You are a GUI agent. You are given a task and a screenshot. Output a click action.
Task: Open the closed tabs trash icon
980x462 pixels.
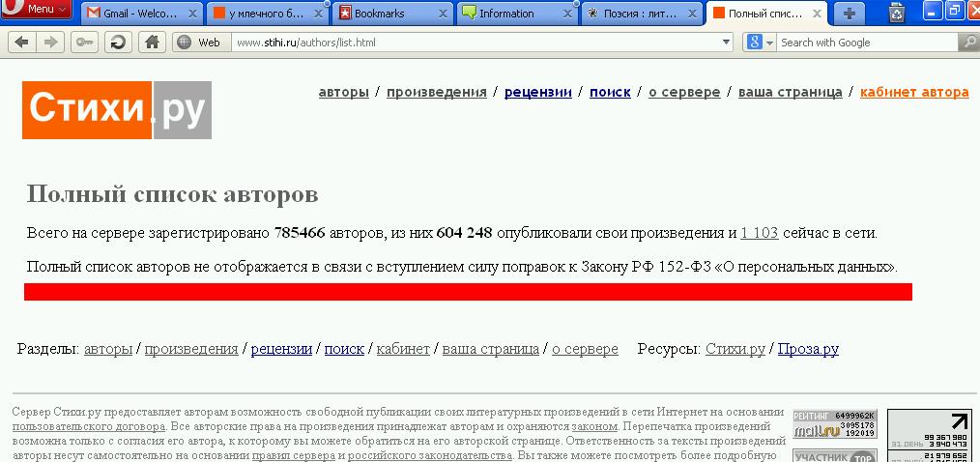coord(896,13)
